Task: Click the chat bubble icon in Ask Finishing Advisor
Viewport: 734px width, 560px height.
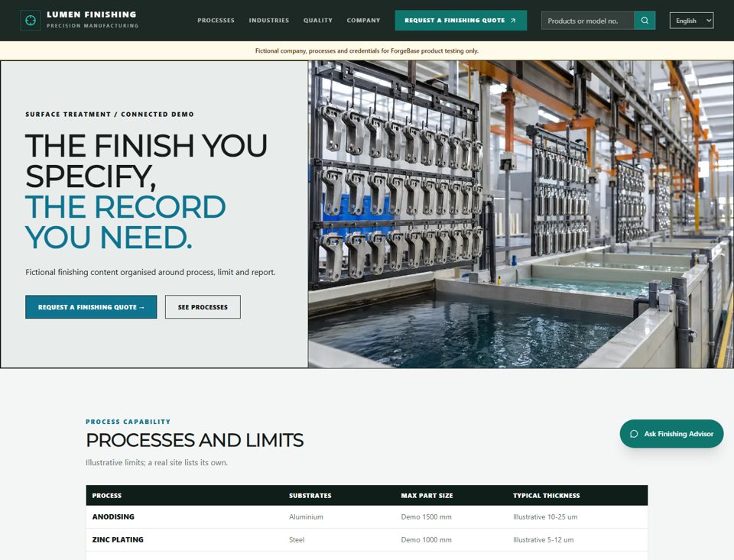Action: (x=634, y=434)
